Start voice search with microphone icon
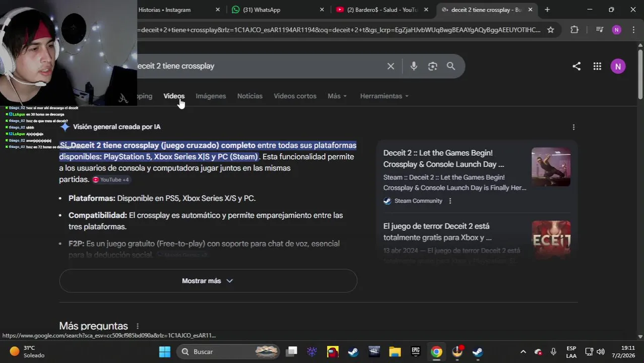 414,66
